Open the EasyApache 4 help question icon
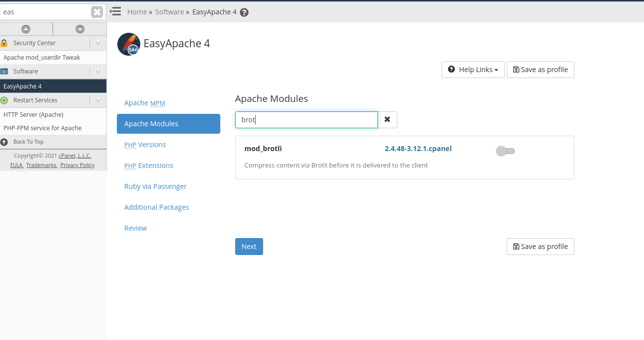Screen dimensions: 644x340 click(244, 12)
